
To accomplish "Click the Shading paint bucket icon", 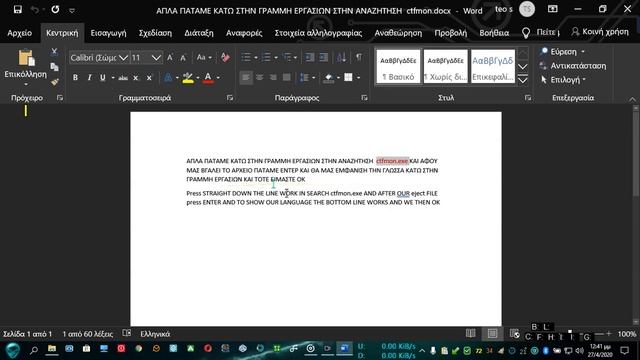I will coord(329,78).
